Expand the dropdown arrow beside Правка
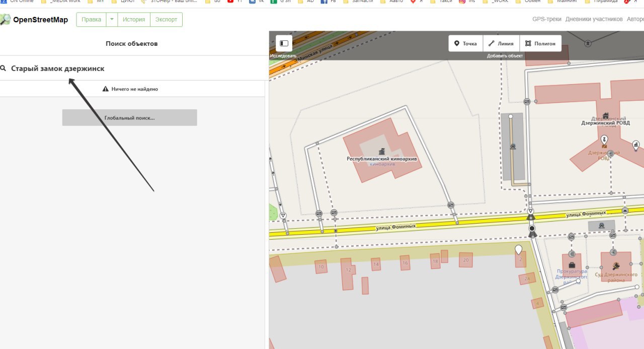The width and height of the screenshot is (644, 349). tap(112, 20)
